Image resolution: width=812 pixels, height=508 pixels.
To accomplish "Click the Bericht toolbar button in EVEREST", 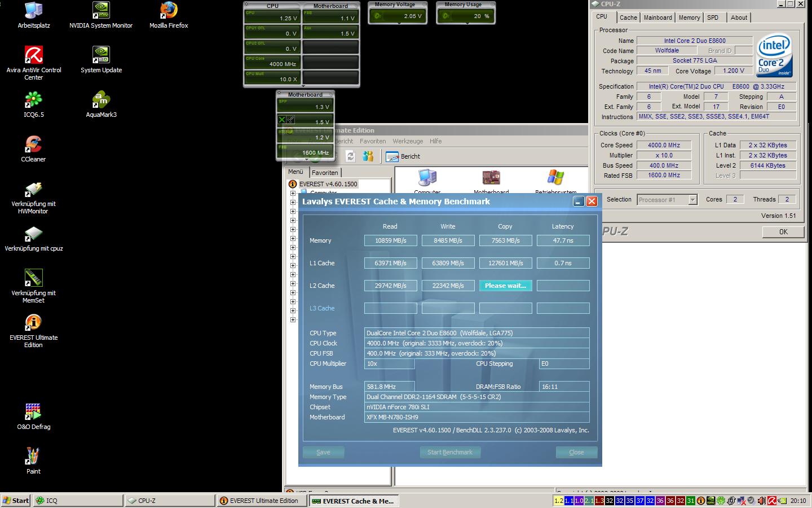I will (403, 156).
